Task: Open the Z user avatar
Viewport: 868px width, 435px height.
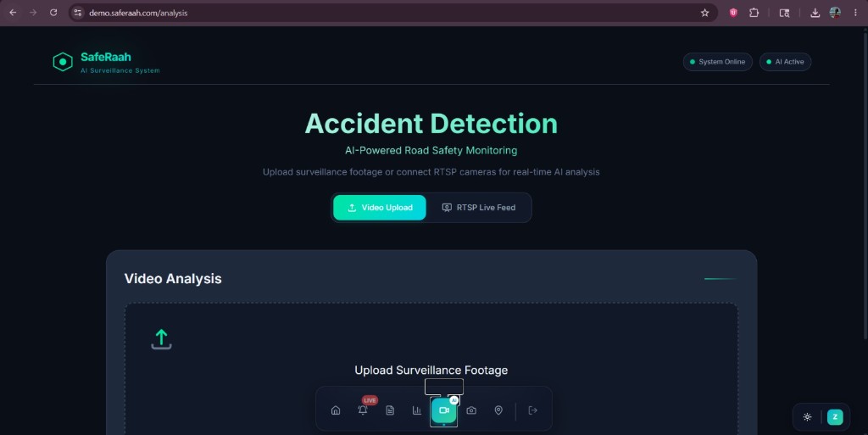Action: coord(835,416)
